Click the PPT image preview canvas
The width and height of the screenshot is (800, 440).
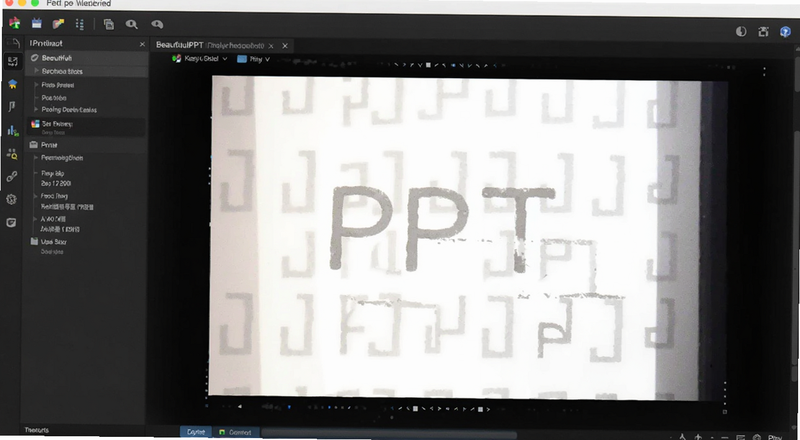[x=467, y=237]
